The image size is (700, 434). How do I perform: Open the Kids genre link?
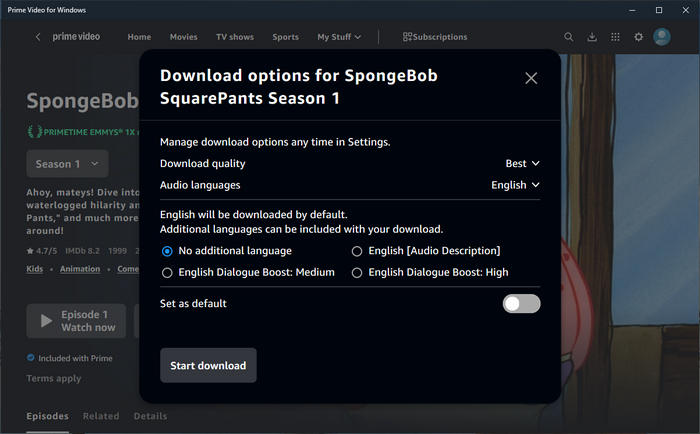pos(35,269)
